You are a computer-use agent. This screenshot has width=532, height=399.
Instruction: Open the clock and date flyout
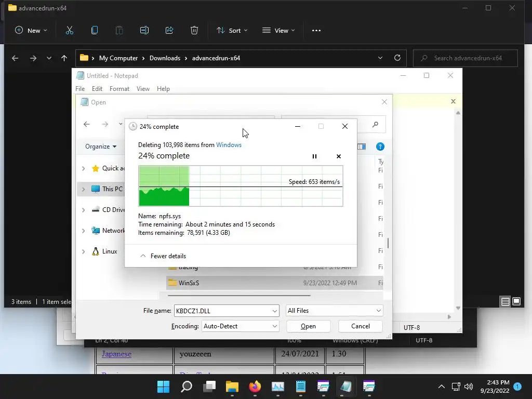pos(495,387)
